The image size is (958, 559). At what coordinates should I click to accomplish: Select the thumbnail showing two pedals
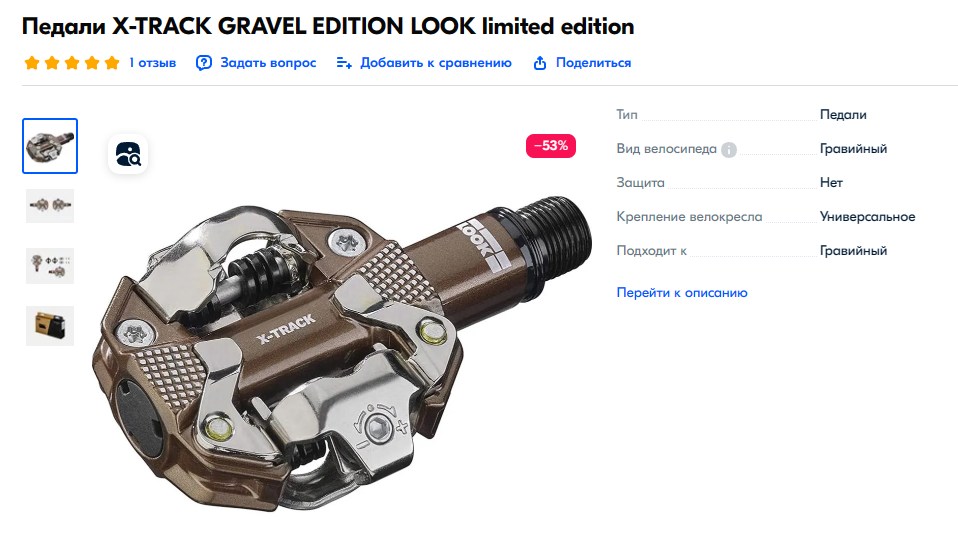coord(50,206)
